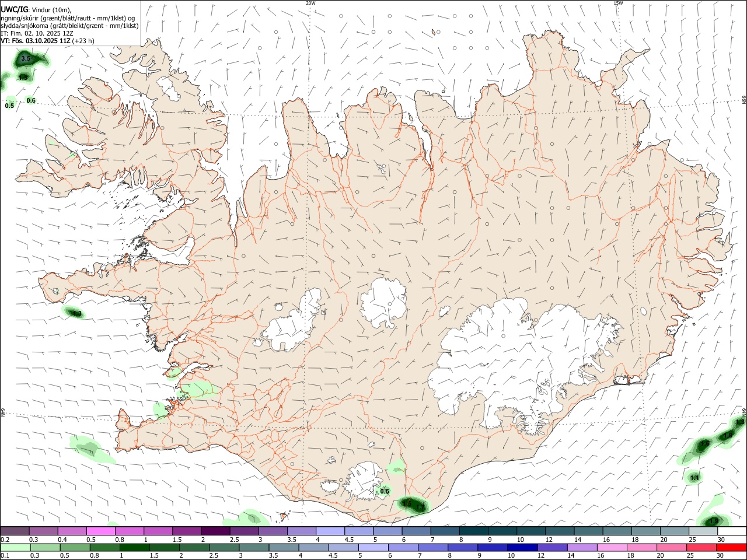Click the 0.6 precipitation value label
The width and height of the screenshot is (747, 560).
31,101
